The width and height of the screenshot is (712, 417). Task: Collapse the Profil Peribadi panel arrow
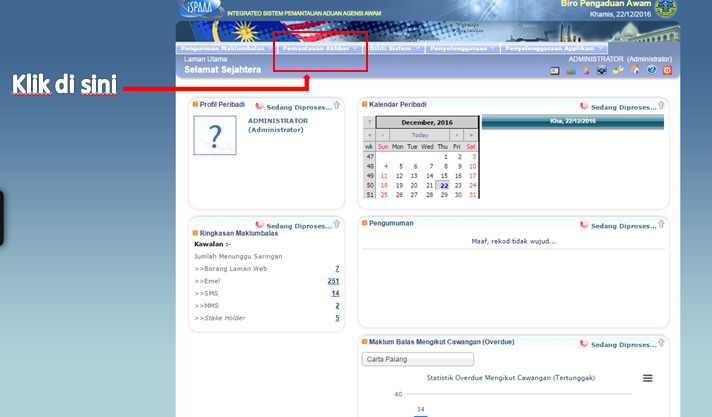point(337,105)
